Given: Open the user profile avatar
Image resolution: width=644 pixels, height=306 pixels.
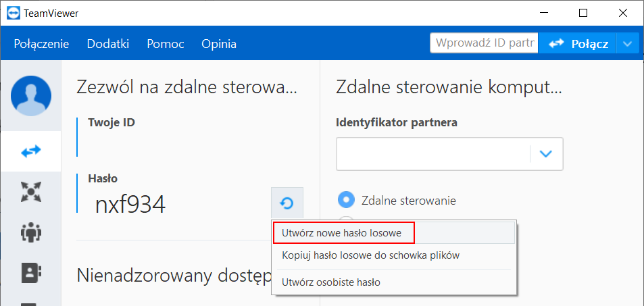Looking at the screenshot, I should (x=31, y=96).
